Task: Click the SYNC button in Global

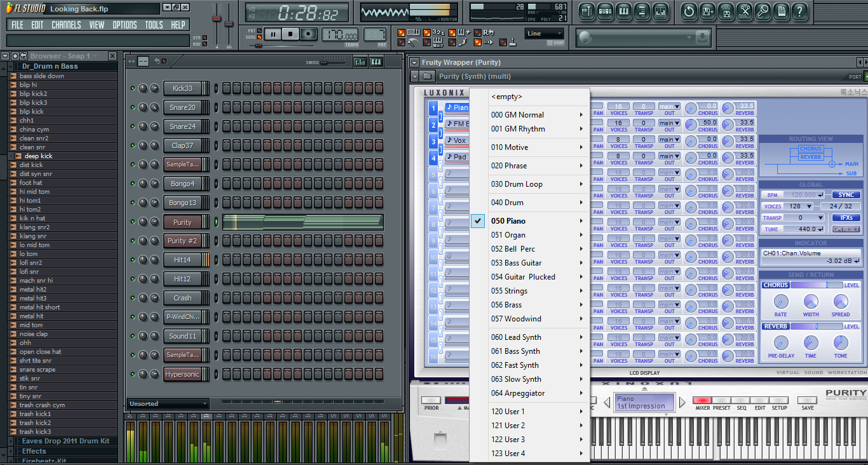Action: tap(846, 195)
